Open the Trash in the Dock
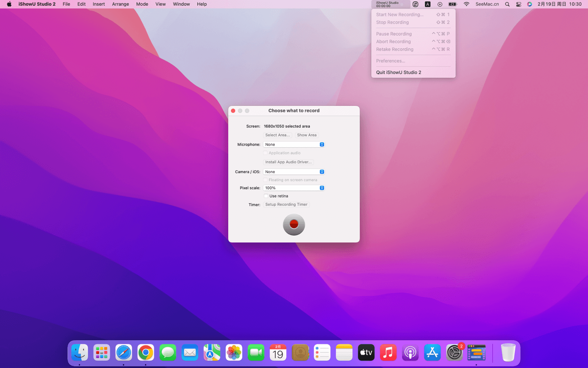 tap(508, 352)
